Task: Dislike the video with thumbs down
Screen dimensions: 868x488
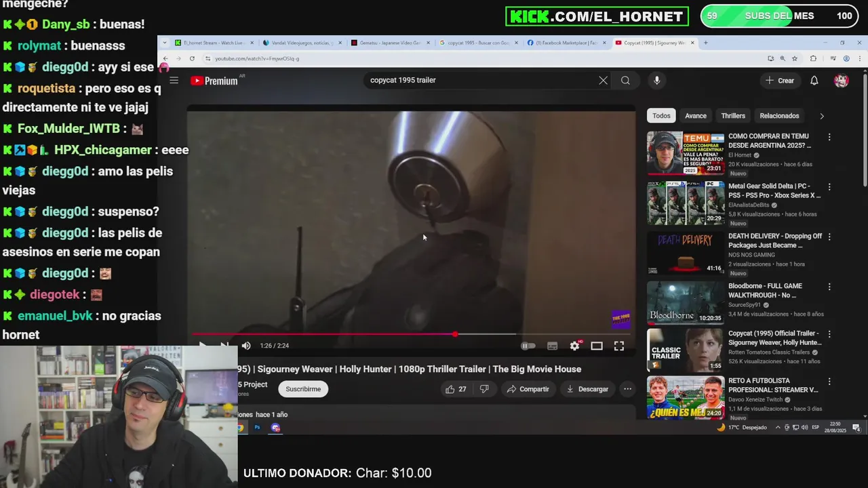Action: coord(484,389)
